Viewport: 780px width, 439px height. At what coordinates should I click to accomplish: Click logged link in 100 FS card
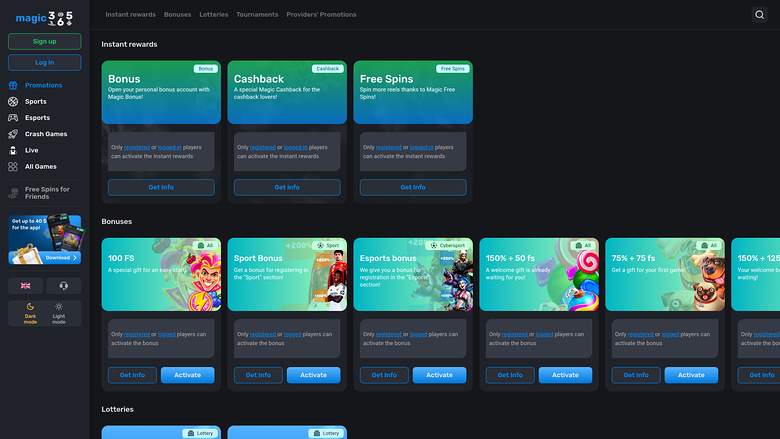(166, 334)
